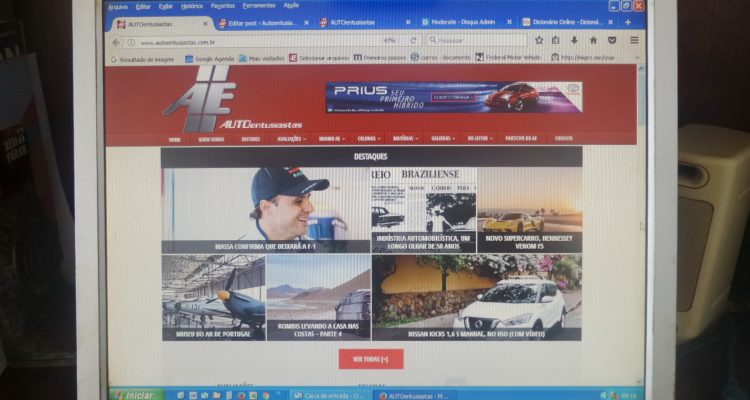The height and width of the screenshot is (400, 750).
Task: Open the downloads arrow icon
Action: (x=574, y=40)
